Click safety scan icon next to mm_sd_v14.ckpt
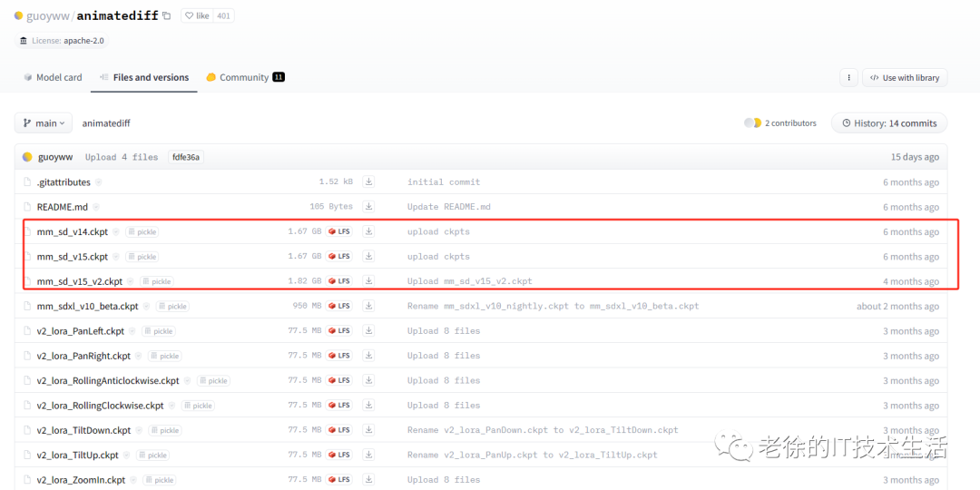 (115, 232)
